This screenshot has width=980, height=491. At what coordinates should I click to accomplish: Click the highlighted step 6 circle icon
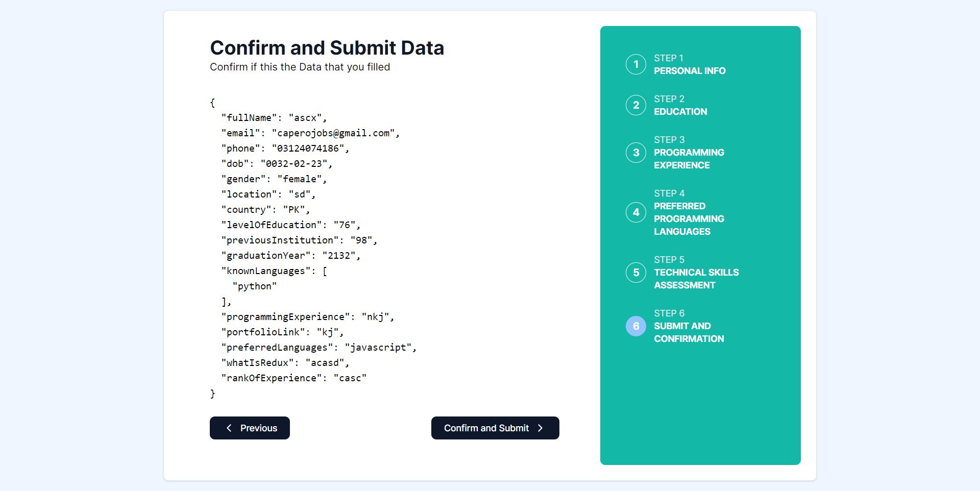pos(636,326)
